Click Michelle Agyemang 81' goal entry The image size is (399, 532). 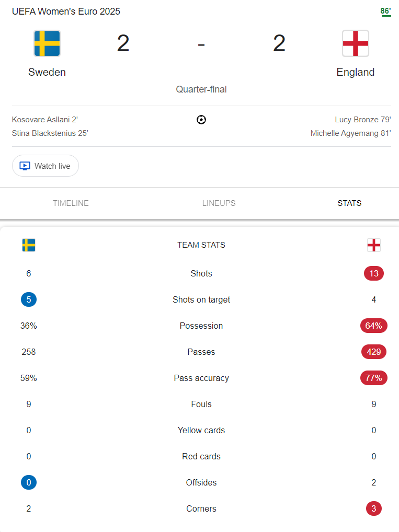[x=351, y=133]
